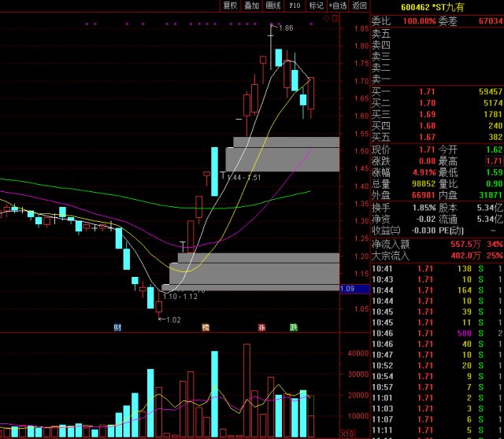Screen dimensions: 504x439
Task: Click the 返回 back button
Action: pos(359,6)
